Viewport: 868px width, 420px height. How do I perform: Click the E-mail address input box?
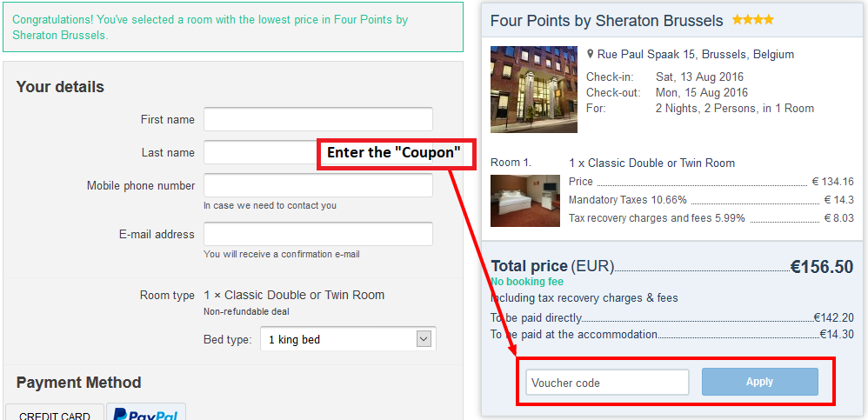317,234
